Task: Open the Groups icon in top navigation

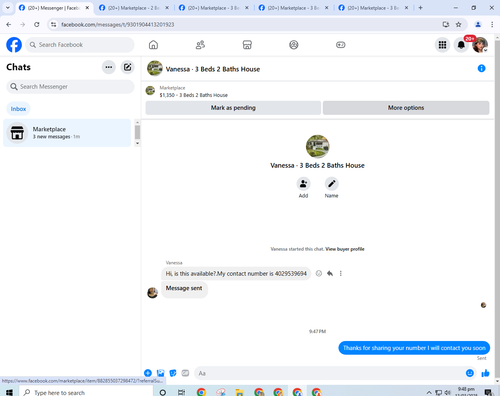Action: click(x=294, y=45)
